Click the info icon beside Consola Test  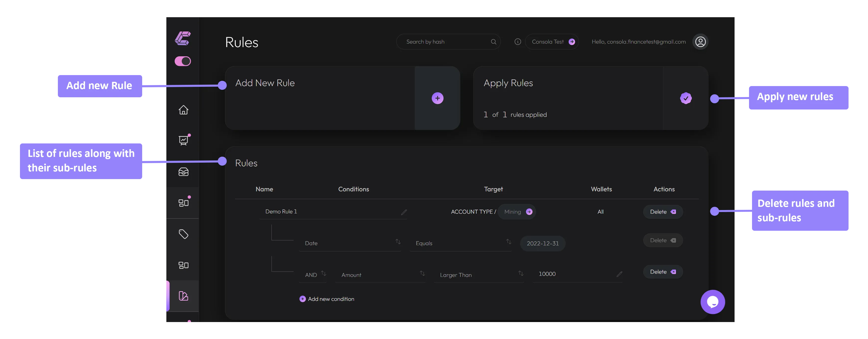(518, 42)
